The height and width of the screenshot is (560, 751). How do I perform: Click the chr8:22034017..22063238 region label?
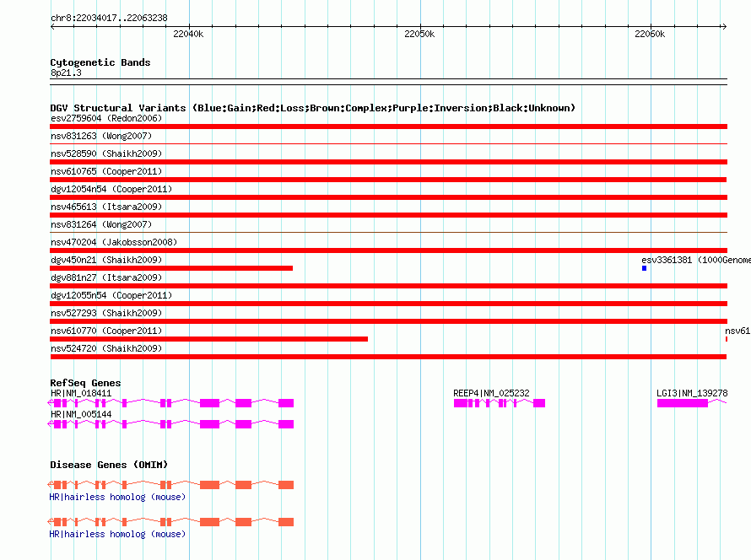[109, 18]
